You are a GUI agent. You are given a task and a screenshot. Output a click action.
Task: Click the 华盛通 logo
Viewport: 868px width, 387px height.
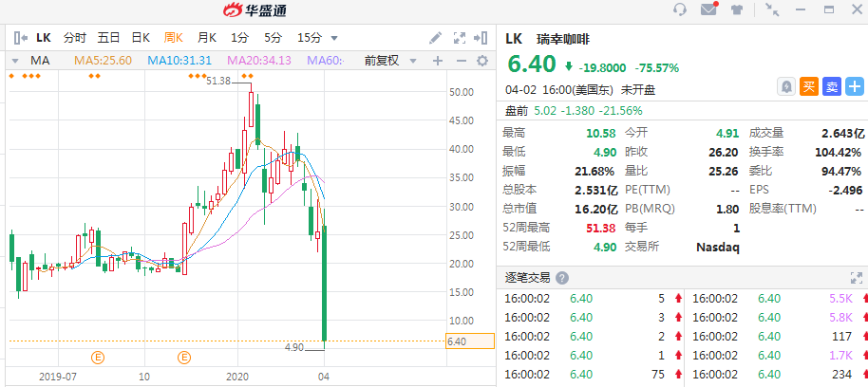255,9
